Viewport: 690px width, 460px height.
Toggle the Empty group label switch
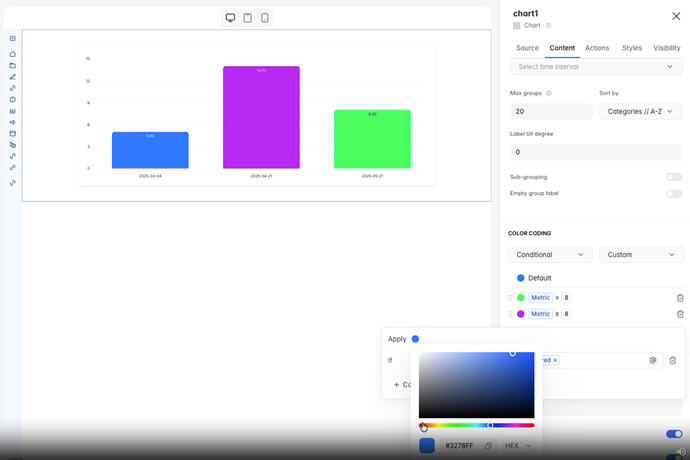pyautogui.click(x=674, y=194)
